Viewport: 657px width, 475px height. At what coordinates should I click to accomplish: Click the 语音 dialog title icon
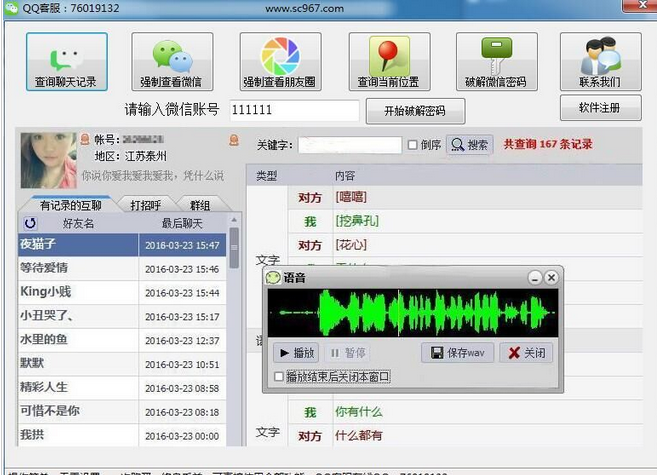pyautogui.click(x=273, y=277)
